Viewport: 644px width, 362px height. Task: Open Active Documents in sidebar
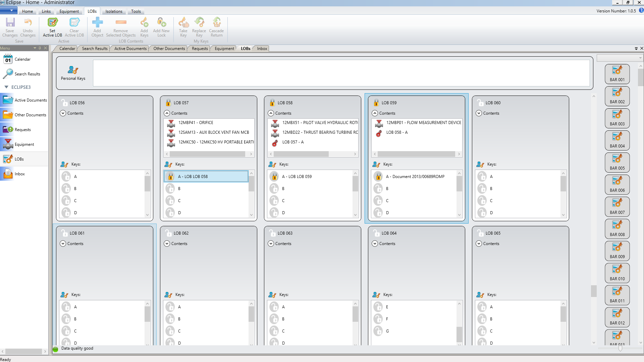[24, 100]
